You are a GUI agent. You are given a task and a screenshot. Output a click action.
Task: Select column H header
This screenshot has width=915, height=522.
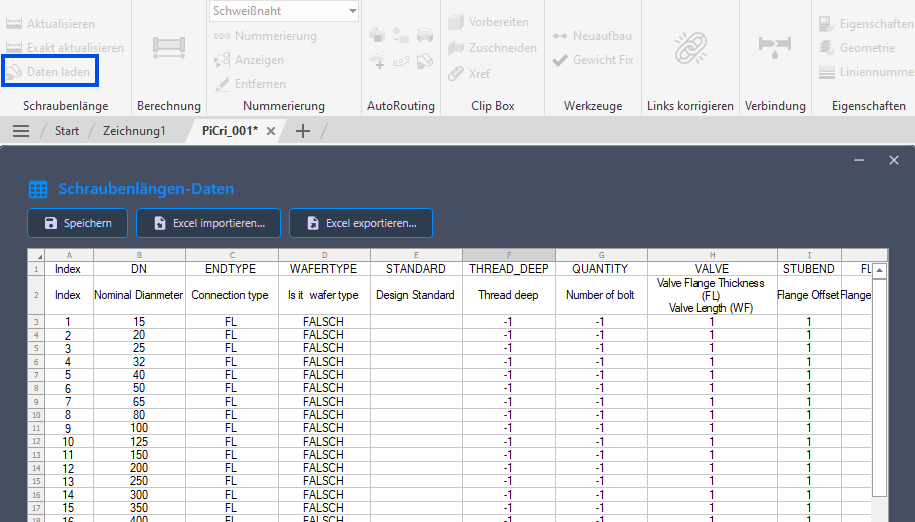tap(713, 255)
